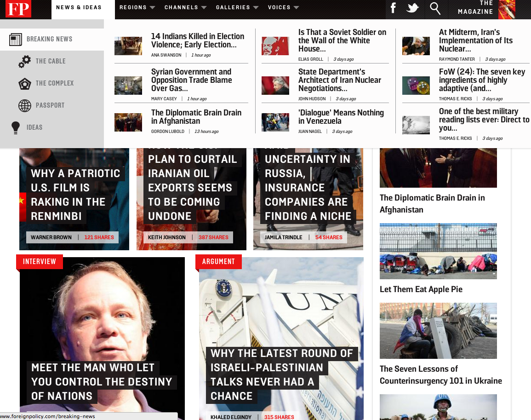Open the Facebook page icon
The height and width of the screenshot is (420, 531).
393,8
